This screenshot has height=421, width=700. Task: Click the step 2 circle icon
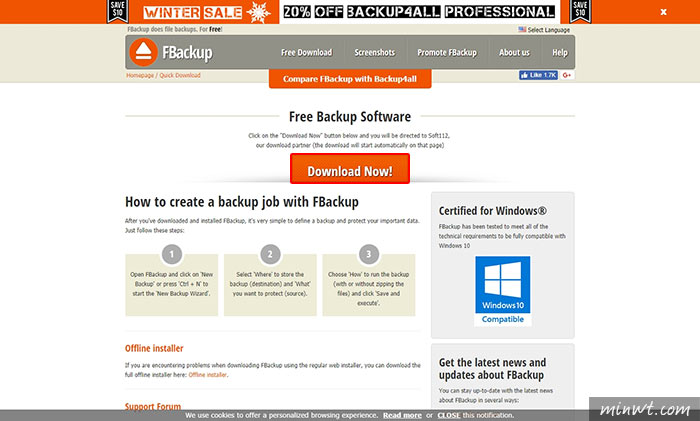(x=270, y=254)
